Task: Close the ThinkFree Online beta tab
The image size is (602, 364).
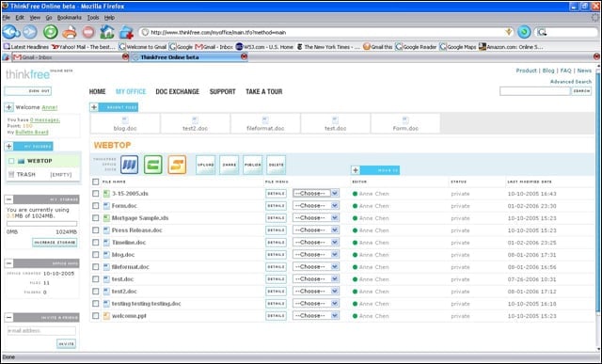Action: [x=244, y=56]
